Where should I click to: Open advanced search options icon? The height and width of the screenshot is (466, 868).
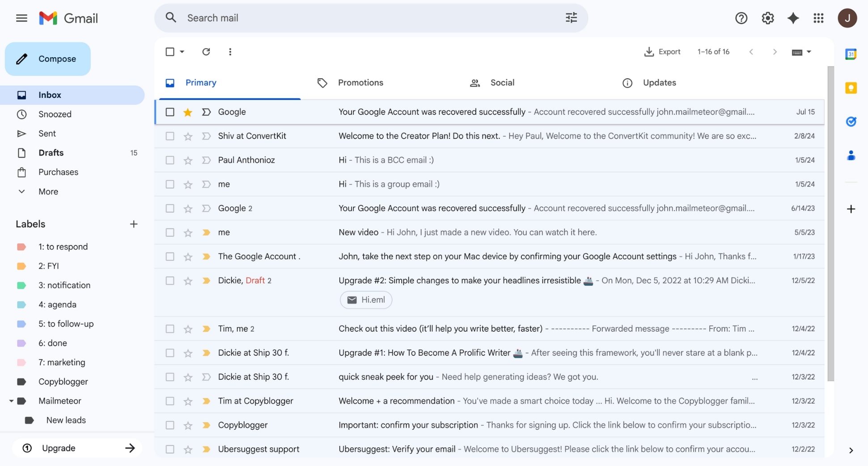(x=571, y=17)
